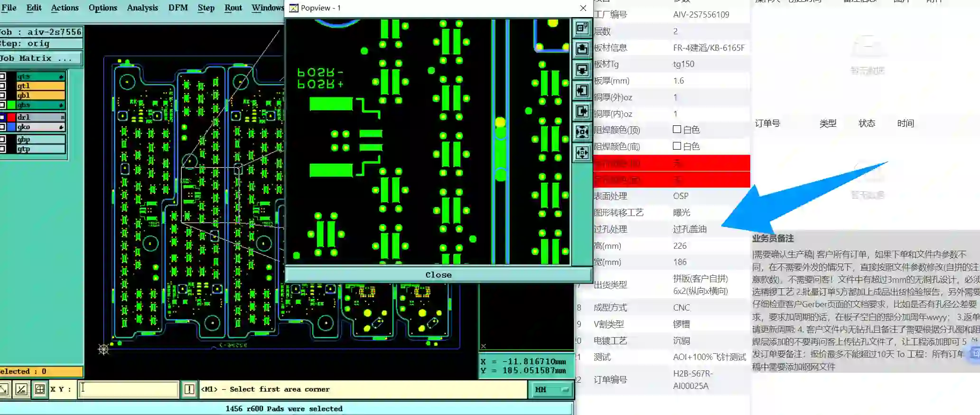The height and width of the screenshot is (415, 980).
Task: Pan the Popview up with the arrow icon
Action: tap(582, 49)
